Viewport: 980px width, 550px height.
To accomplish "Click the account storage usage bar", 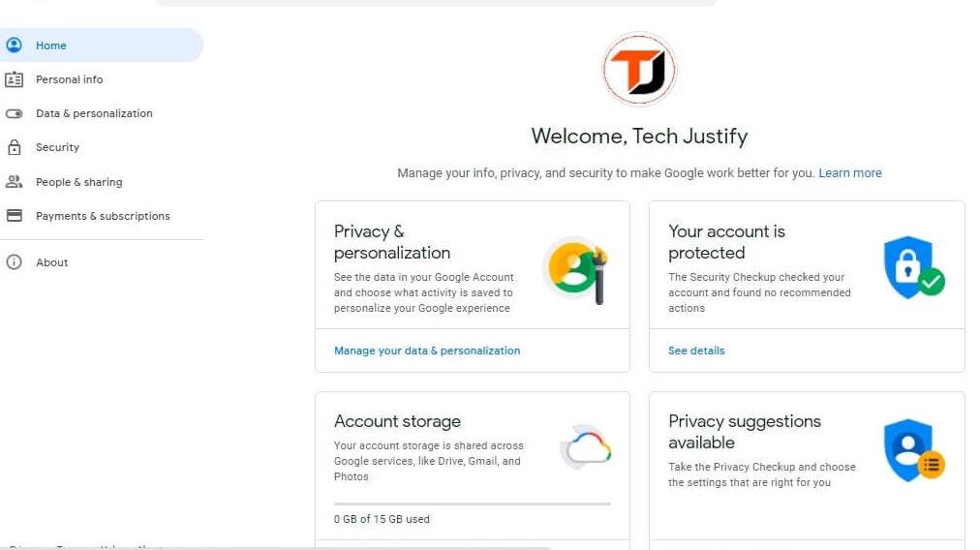I will pos(472,504).
